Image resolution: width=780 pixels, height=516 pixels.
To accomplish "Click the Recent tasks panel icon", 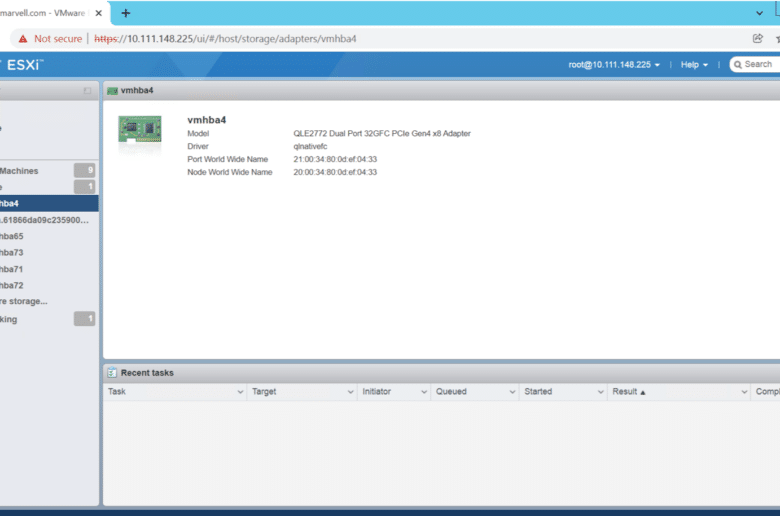I will 112,373.
